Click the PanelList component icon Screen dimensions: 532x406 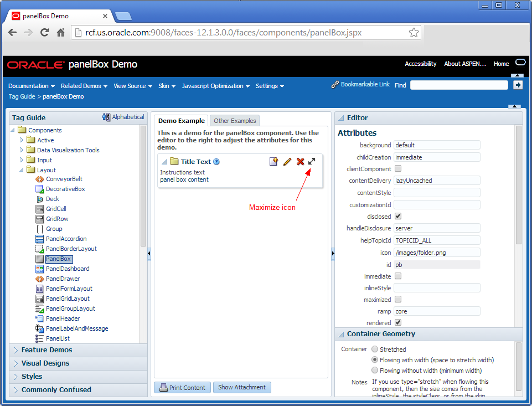point(40,338)
